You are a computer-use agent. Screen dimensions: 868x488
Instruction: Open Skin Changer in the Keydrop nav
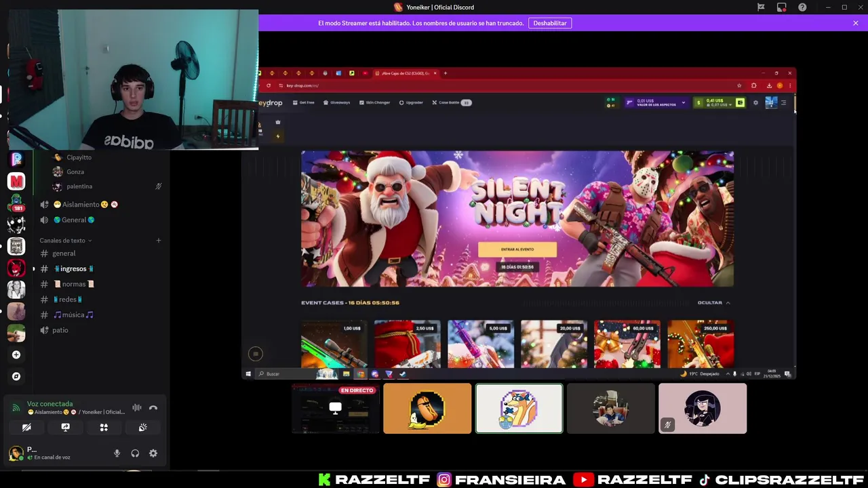tap(374, 102)
